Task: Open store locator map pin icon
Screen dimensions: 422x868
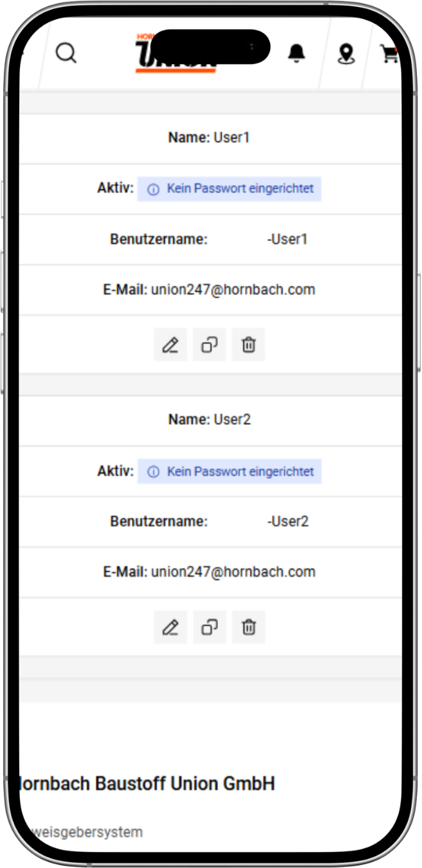Action: click(346, 54)
